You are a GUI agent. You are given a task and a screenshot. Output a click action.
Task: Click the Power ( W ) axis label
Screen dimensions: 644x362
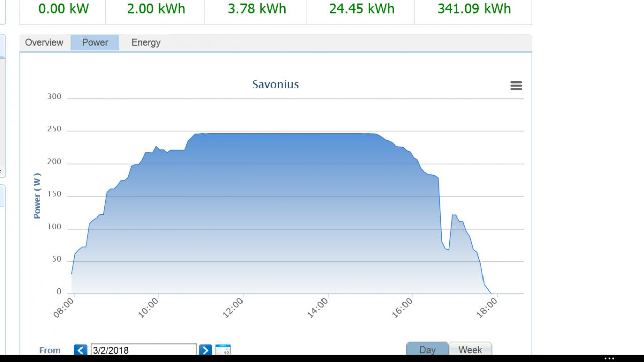pyautogui.click(x=37, y=196)
